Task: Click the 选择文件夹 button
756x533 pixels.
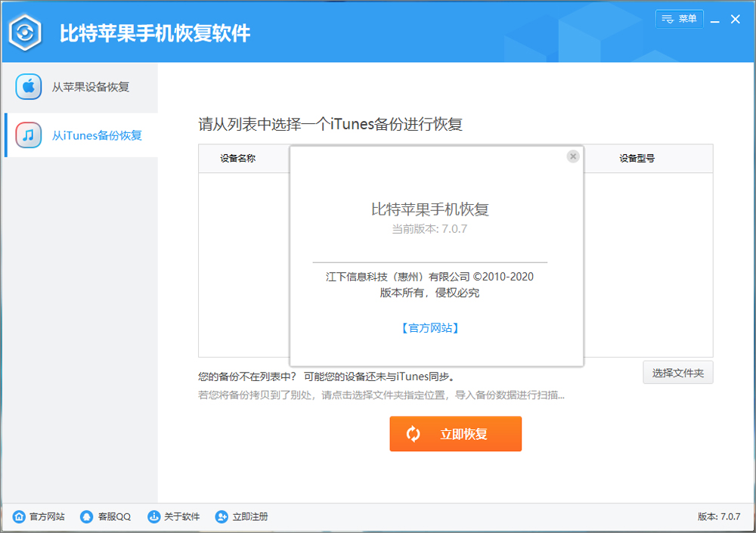Action: (678, 373)
